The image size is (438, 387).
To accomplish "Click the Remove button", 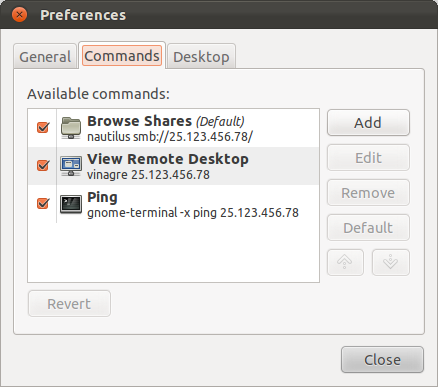I will pyautogui.click(x=368, y=193).
